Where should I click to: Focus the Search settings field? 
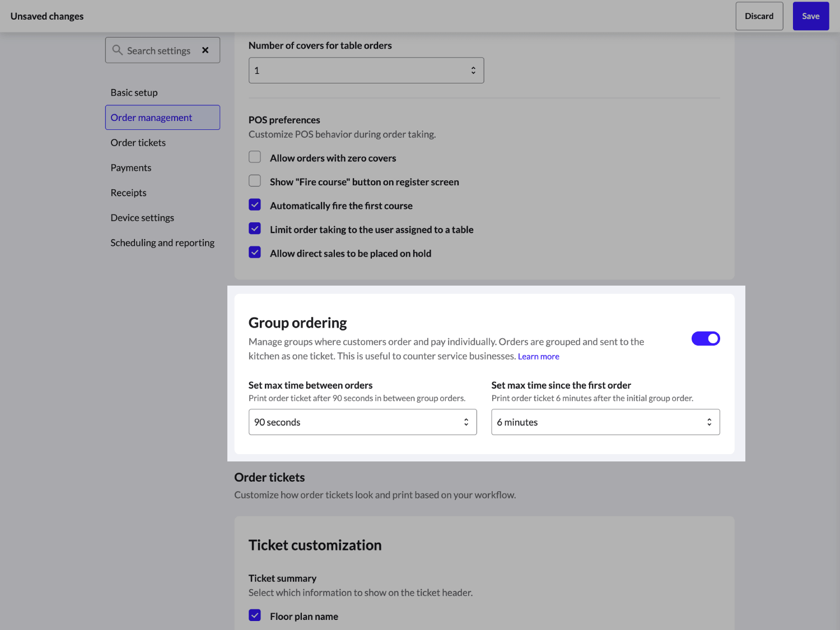pos(162,50)
